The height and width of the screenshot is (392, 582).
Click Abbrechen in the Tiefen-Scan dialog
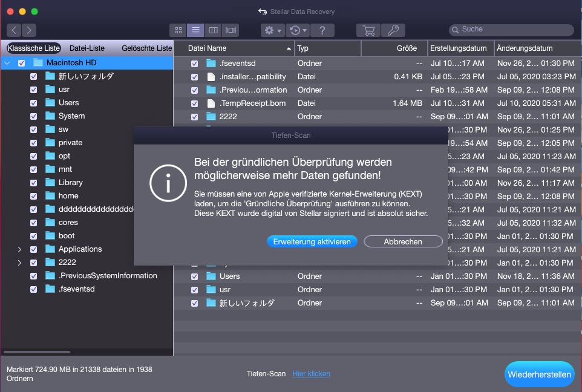(403, 241)
